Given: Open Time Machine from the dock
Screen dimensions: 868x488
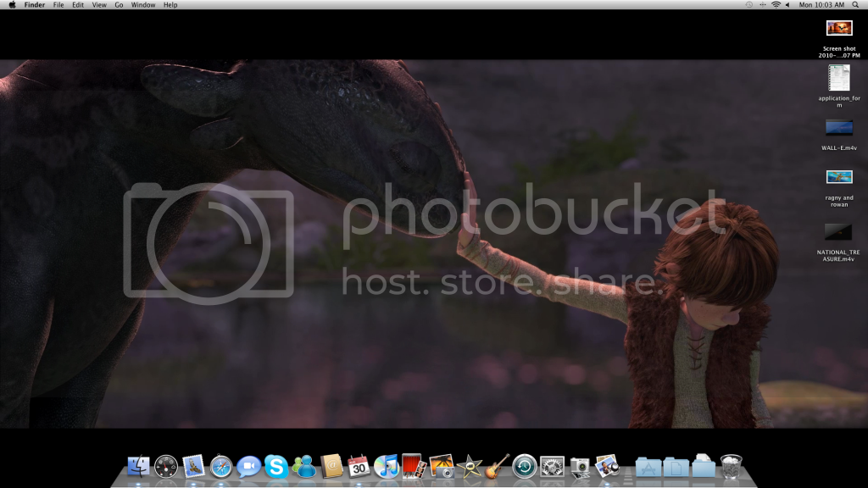Looking at the screenshot, I should tap(524, 466).
